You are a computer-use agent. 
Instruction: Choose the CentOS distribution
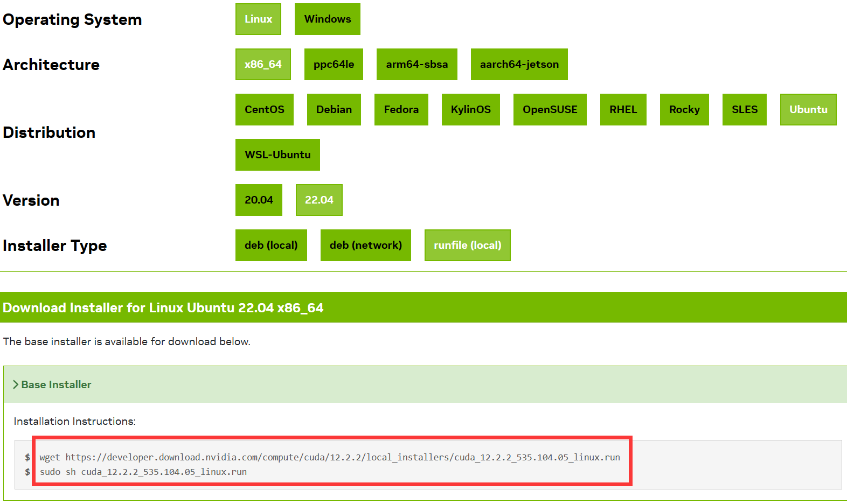pyautogui.click(x=265, y=109)
